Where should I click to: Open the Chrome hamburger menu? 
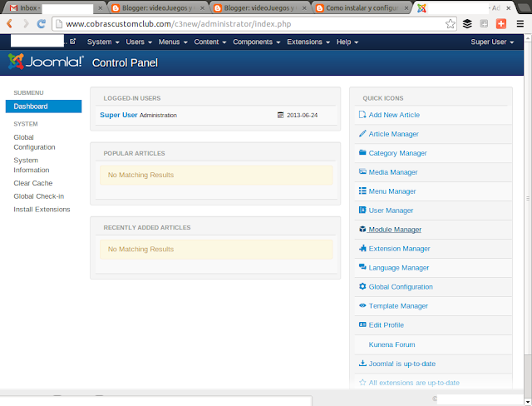click(x=520, y=23)
